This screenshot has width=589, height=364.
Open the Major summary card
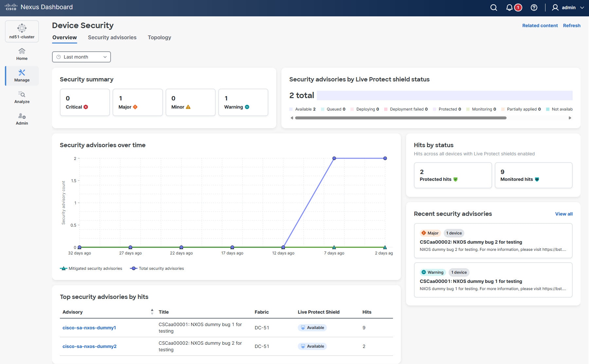(137, 102)
